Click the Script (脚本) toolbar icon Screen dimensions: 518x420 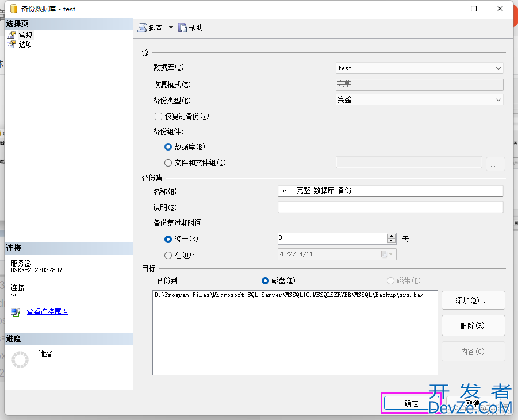(142, 28)
